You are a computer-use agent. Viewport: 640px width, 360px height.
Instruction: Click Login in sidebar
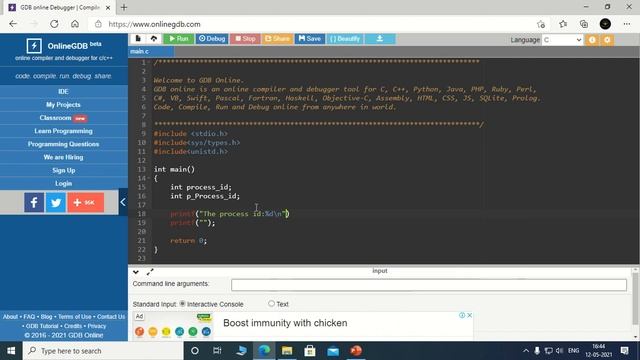(63, 183)
